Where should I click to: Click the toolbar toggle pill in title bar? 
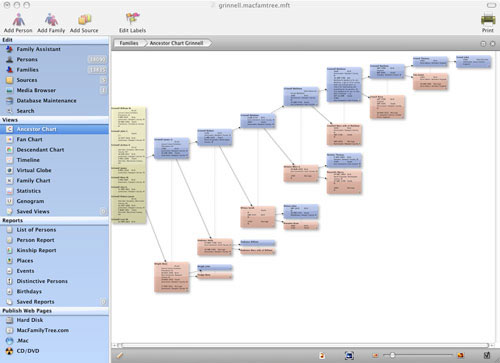click(491, 5)
